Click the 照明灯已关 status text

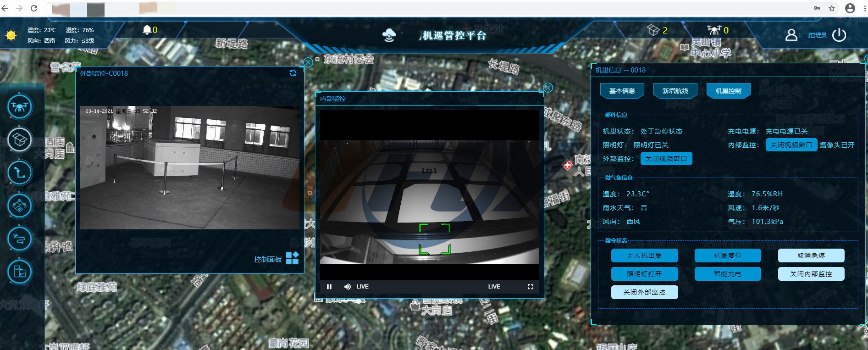coord(651,145)
